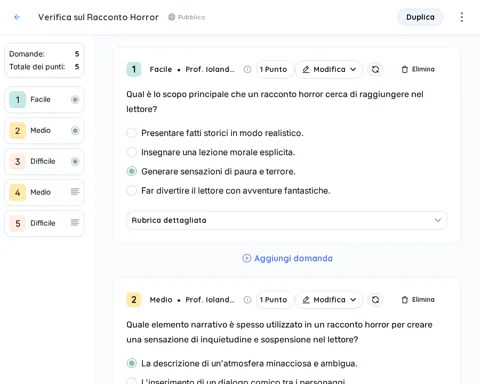480x384 pixels.
Task: Jump to question 2 Medio in sidebar
Action: (44, 130)
